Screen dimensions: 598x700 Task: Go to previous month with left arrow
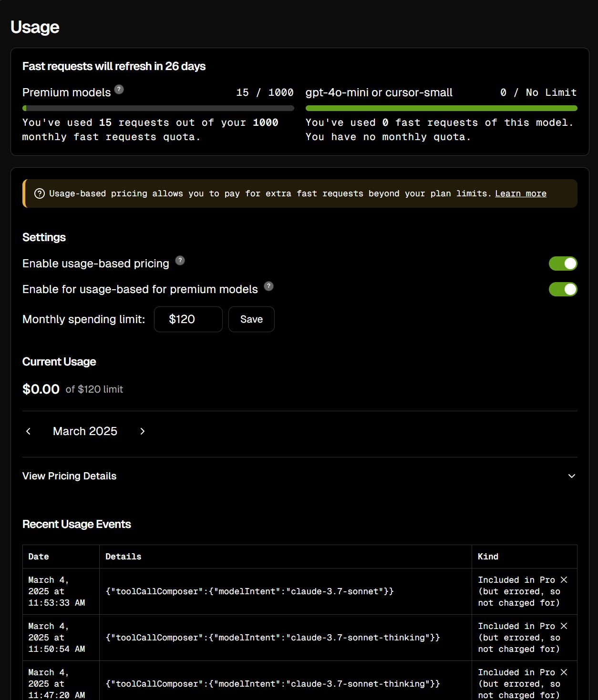click(28, 431)
